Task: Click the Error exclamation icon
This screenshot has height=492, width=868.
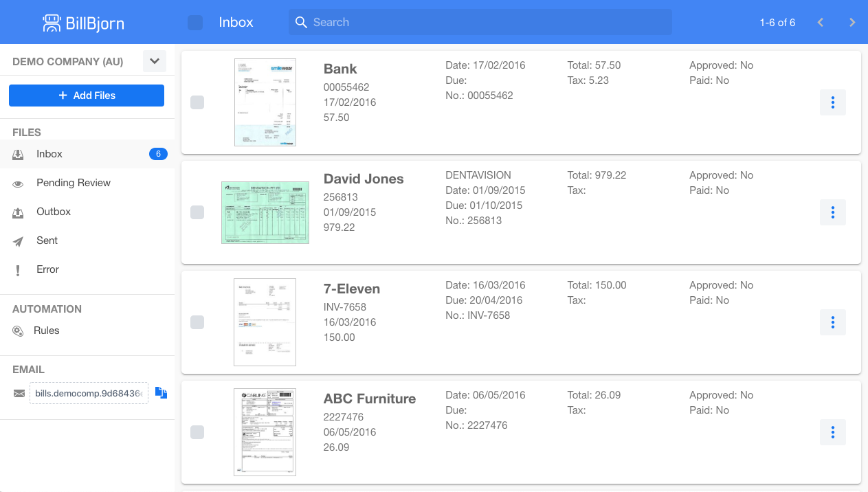Action: click(x=19, y=270)
